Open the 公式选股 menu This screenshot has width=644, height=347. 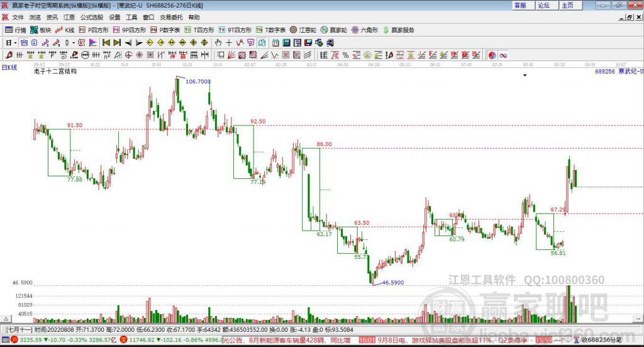[x=92, y=17]
